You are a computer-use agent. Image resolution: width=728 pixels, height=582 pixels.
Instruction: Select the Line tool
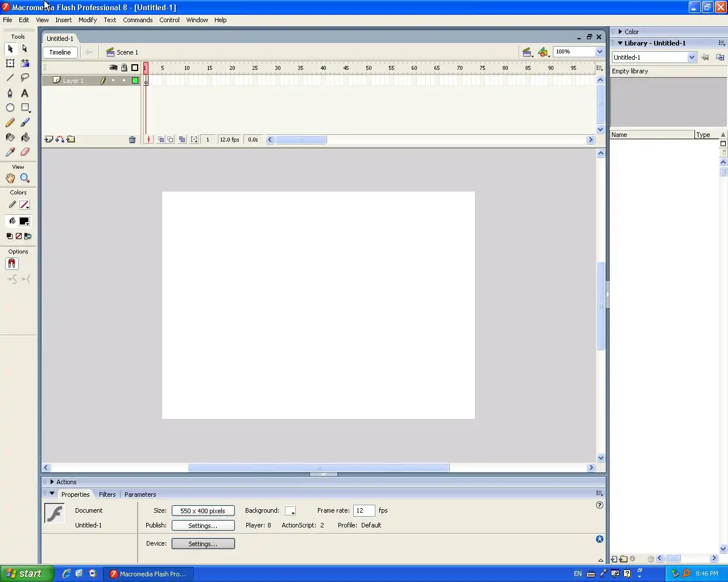[10, 78]
